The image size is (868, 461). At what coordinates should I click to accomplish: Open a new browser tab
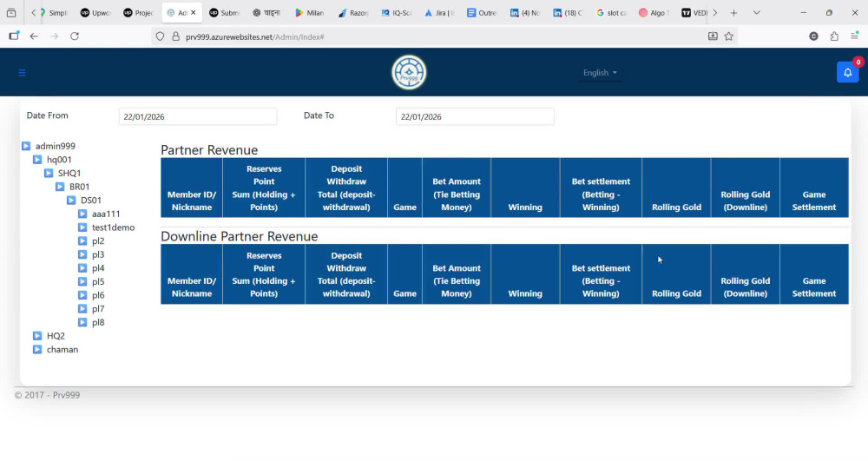pos(734,13)
